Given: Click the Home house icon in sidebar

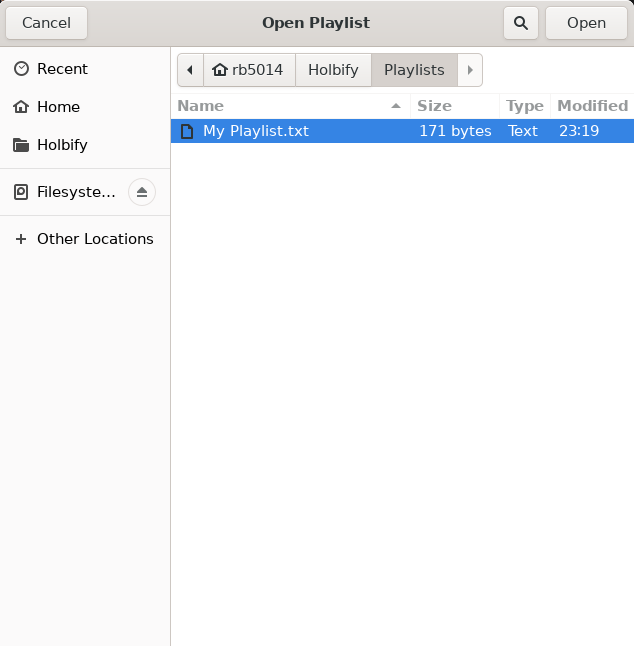Looking at the screenshot, I should 21,107.
